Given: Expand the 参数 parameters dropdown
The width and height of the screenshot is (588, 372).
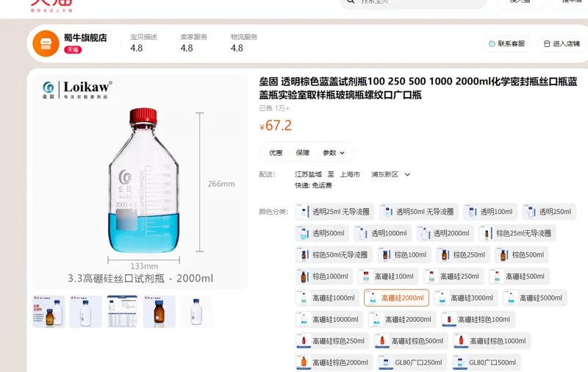Looking at the screenshot, I should tap(334, 153).
